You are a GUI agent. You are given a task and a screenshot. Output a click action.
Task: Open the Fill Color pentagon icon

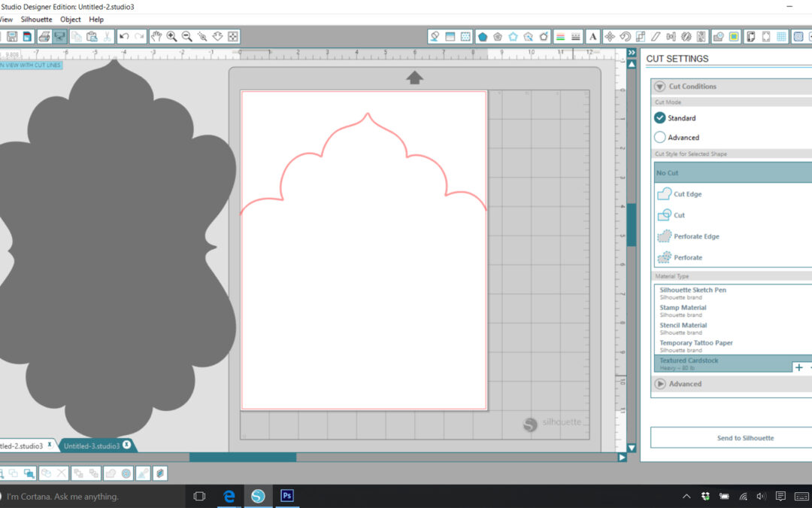click(x=481, y=36)
